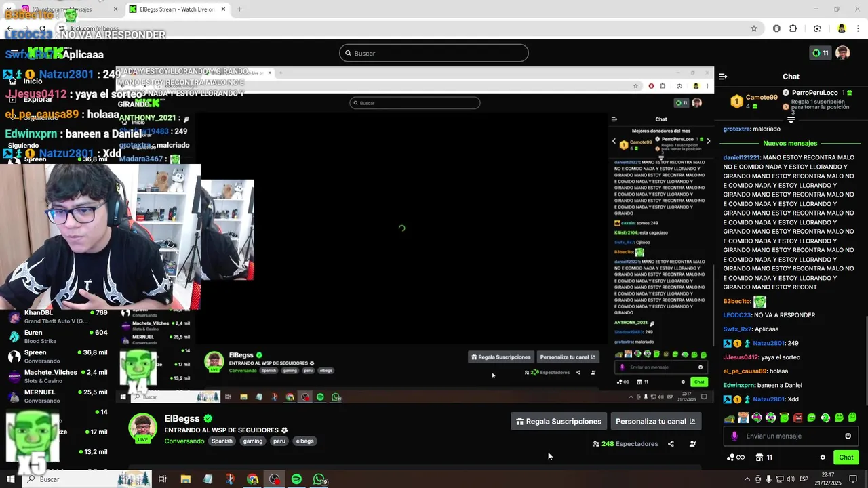Click Camote99 in top donors
The width and height of the screenshot is (868, 488).
tap(762, 98)
